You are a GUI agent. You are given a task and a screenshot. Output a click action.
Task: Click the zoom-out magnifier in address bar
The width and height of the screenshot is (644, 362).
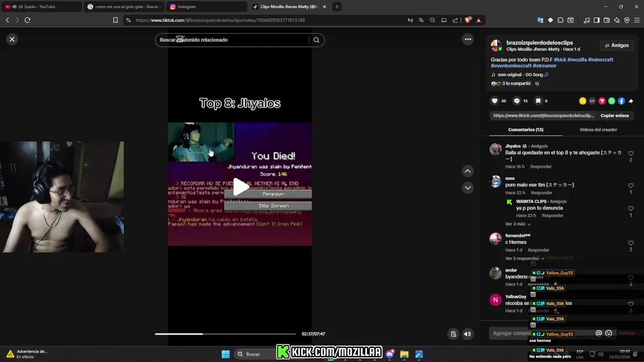tap(433, 20)
